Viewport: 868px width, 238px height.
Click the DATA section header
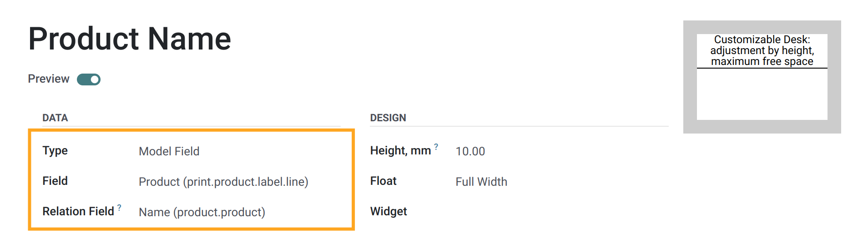[x=55, y=118]
